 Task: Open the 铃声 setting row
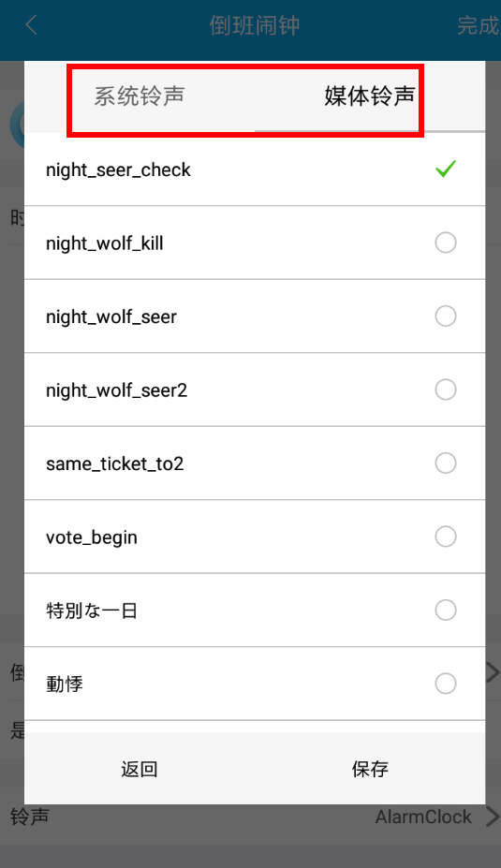(x=250, y=817)
